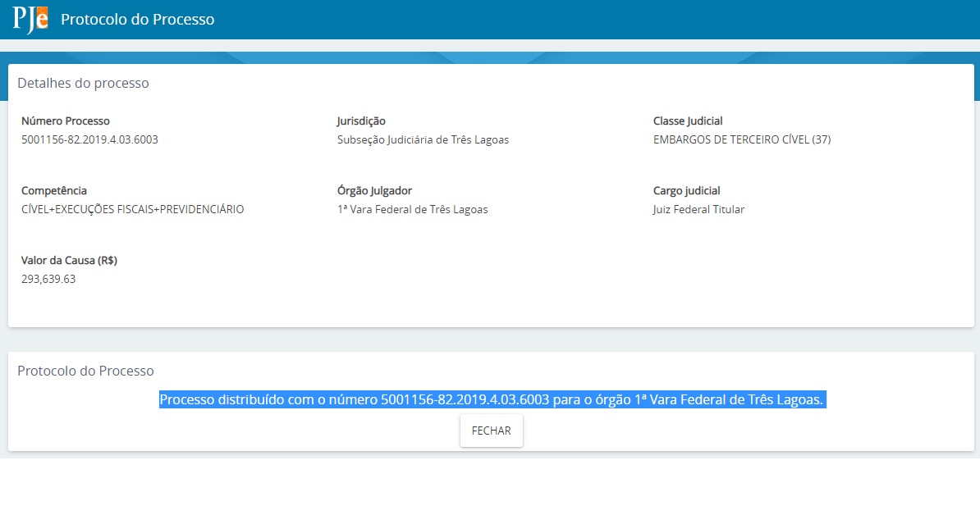Click the Competência label
Screen dimensions: 980x515
click(53, 190)
